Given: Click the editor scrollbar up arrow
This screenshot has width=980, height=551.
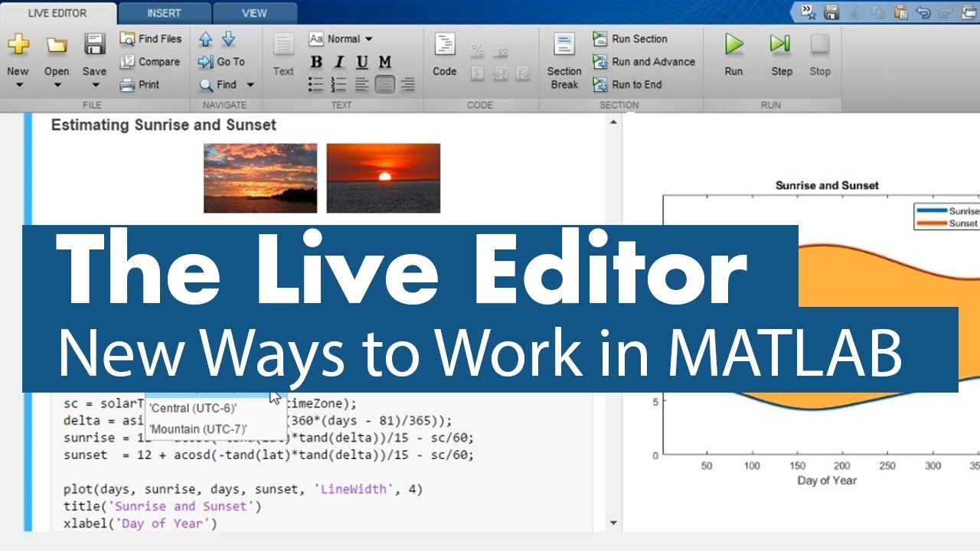Looking at the screenshot, I should 612,121.
